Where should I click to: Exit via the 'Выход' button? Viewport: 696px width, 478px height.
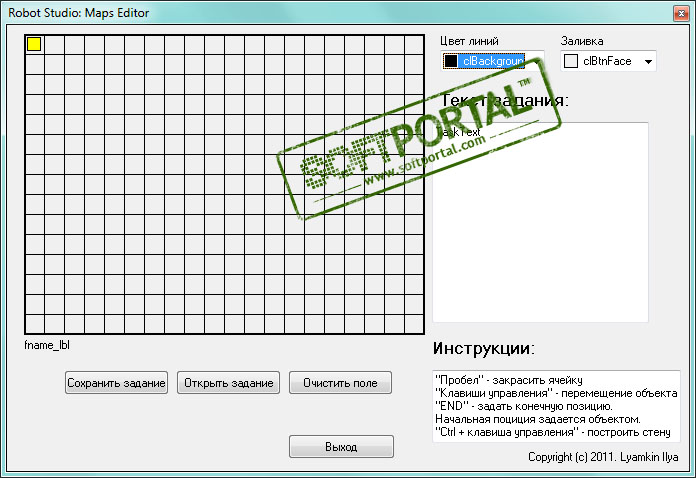pyautogui.click(x=341, y=446)
